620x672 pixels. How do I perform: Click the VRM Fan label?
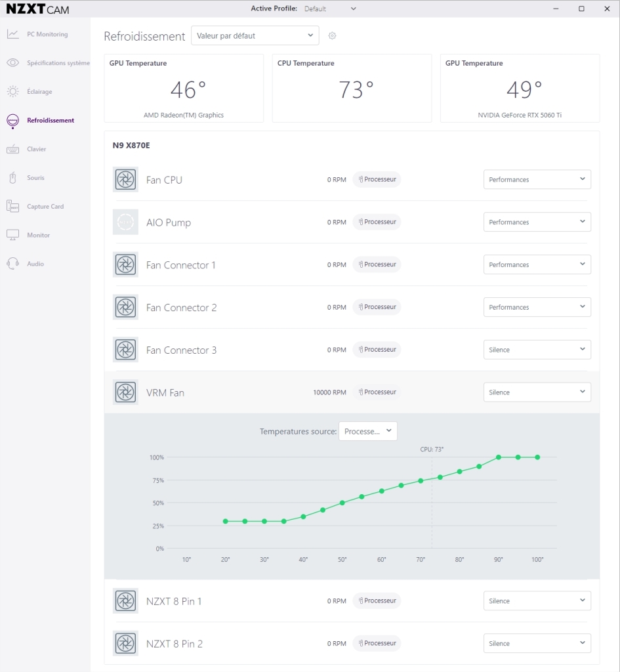165,393
